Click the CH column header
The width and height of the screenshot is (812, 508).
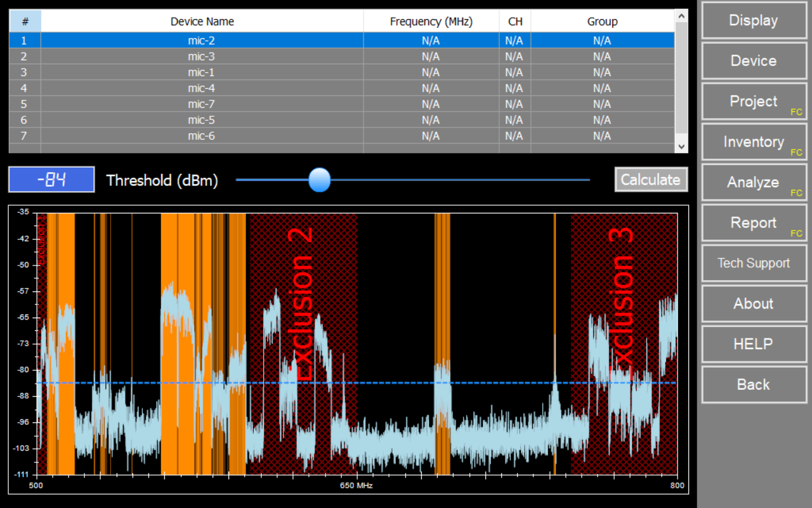(x=515, y=22)
